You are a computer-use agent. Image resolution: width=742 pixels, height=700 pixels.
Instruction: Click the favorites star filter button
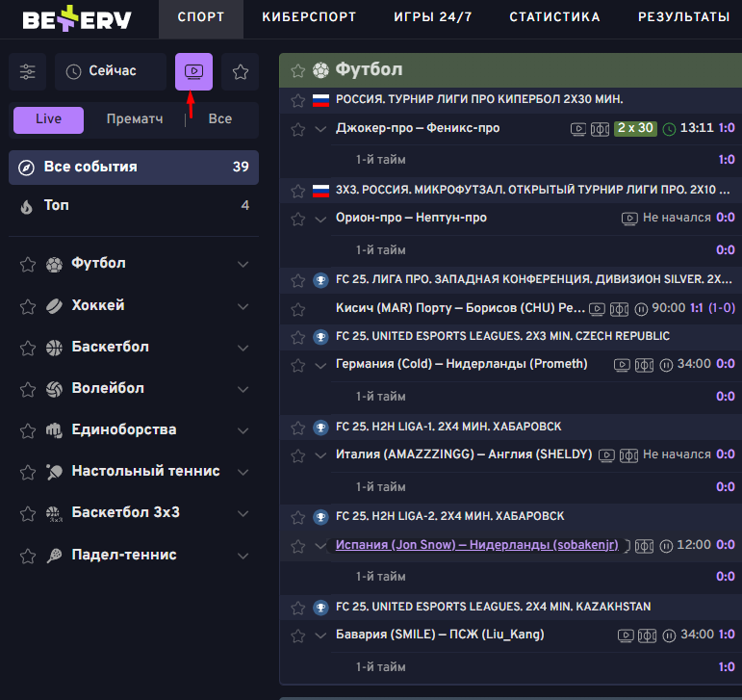pos(240,71)
